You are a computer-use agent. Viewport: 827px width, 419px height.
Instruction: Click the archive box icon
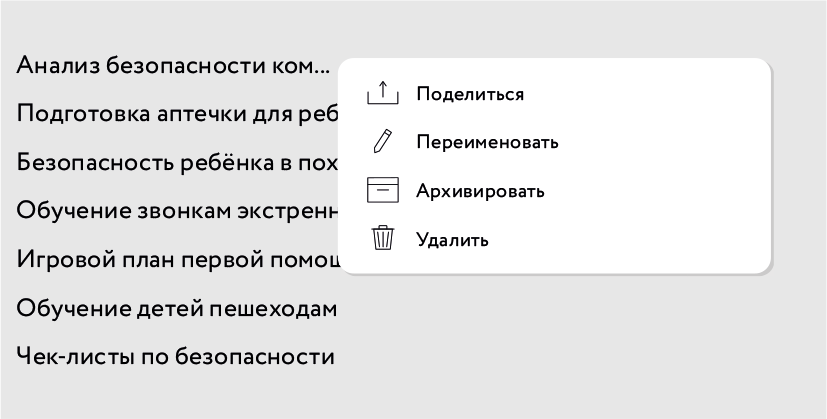[x=383, y=190]
